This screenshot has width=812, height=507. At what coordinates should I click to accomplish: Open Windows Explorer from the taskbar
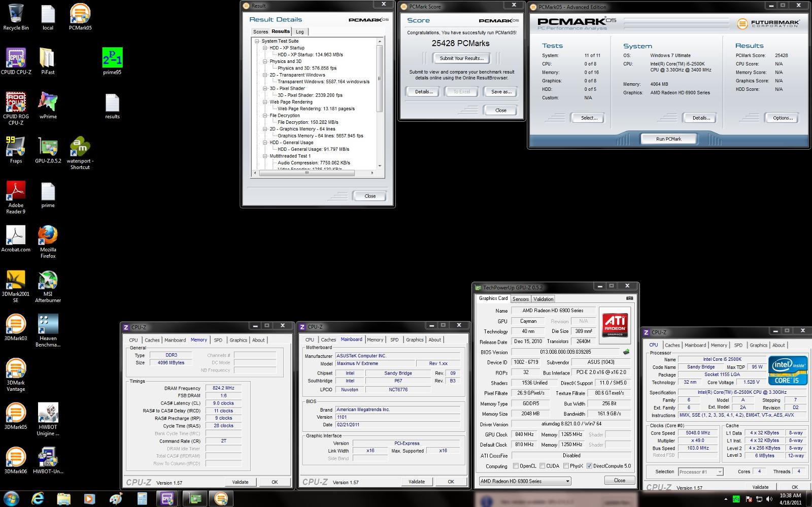coord(63,499)
